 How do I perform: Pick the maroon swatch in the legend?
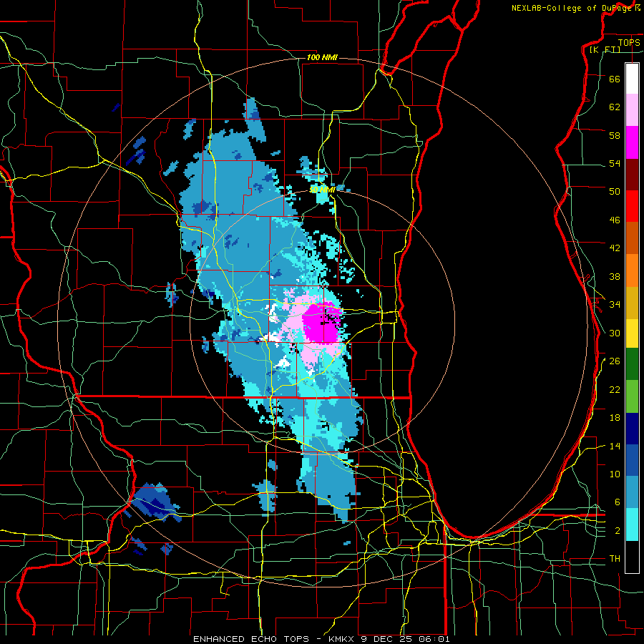point(632,175)
